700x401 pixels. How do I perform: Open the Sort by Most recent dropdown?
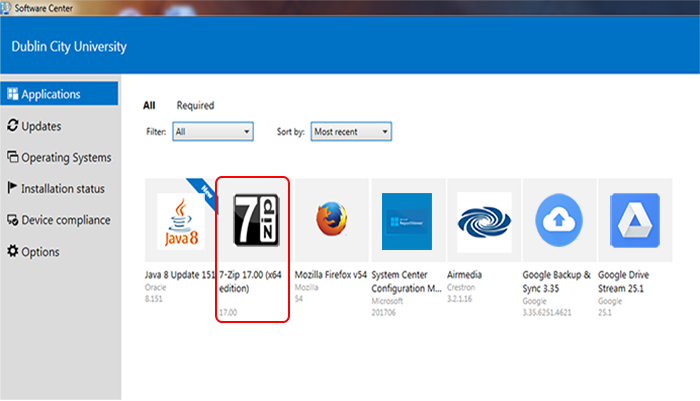coord(351,132)
